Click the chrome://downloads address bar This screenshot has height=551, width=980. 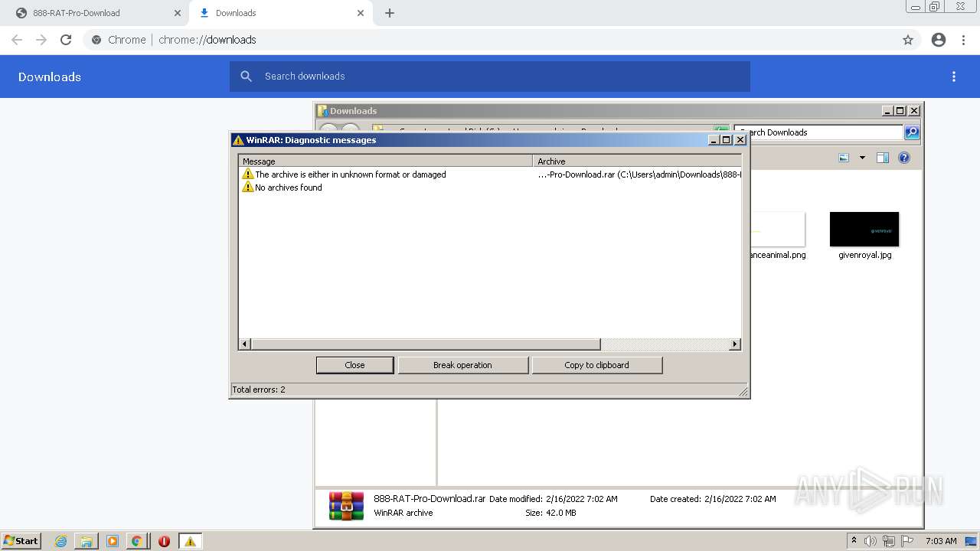(x=501, y=40)
